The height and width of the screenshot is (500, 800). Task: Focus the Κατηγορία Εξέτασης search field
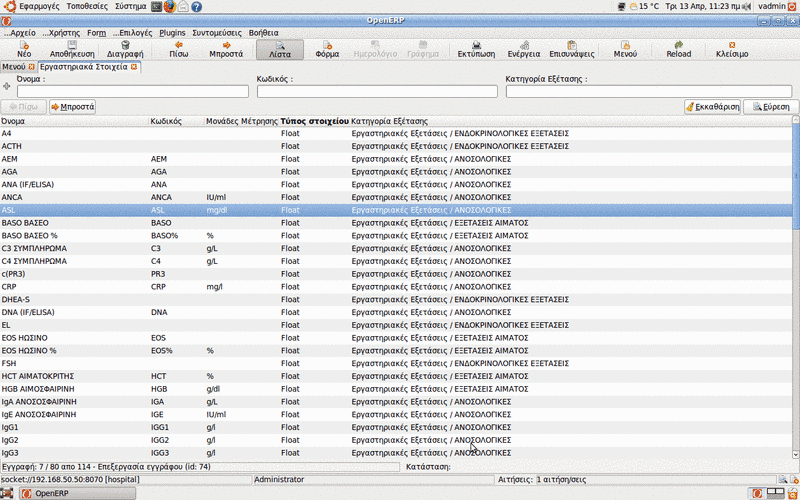click(x=649, y=91)
